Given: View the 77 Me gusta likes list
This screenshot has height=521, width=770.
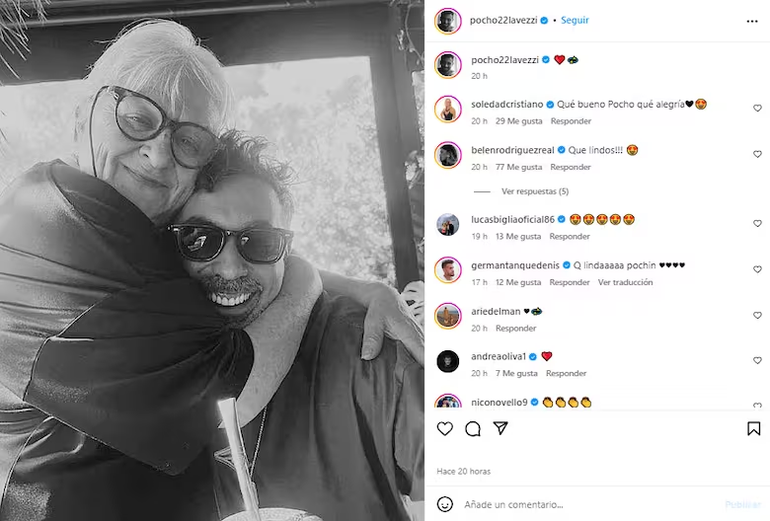Looking at the screenshot, I should click(x=519, y=167).
